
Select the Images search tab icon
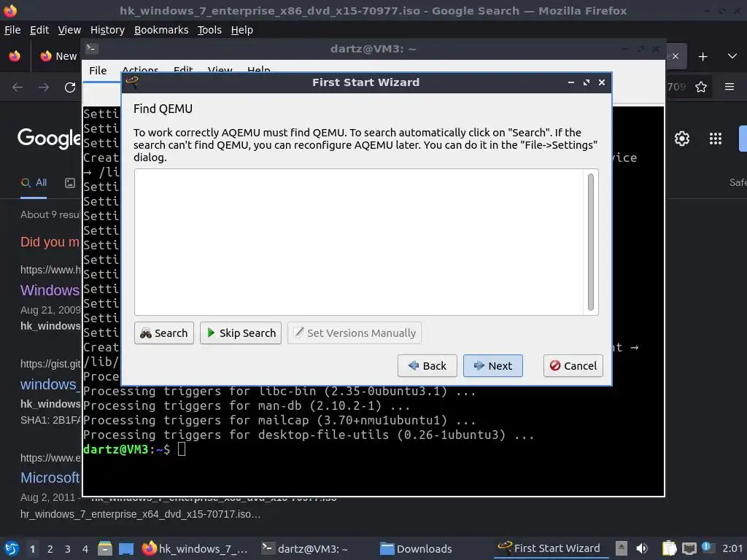coord(70,183)
